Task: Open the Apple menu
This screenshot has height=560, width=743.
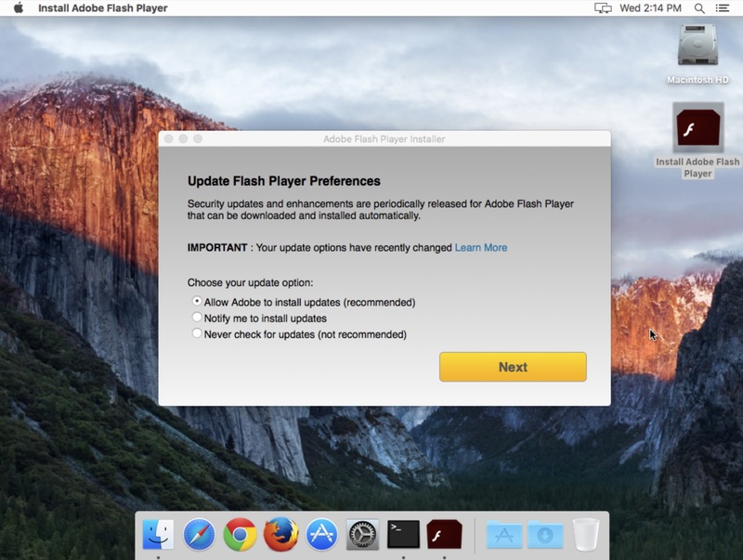Action: click(x=19, y=7)
